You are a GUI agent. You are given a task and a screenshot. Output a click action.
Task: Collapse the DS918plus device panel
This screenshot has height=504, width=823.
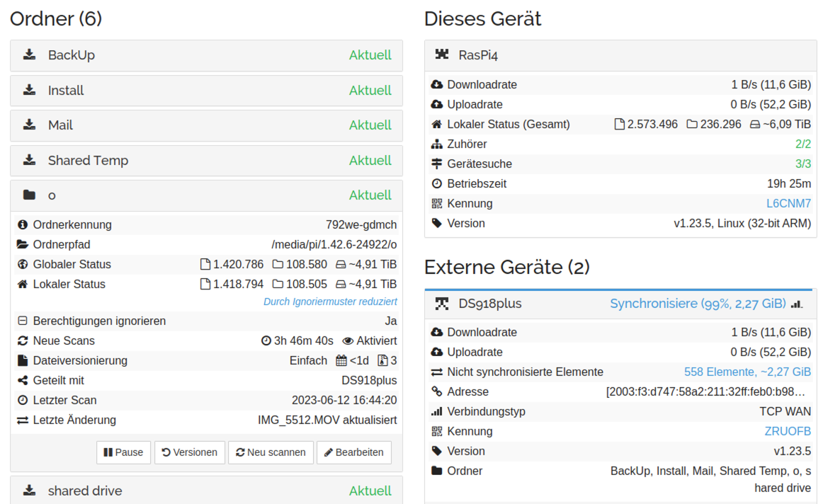click(620, 304)
